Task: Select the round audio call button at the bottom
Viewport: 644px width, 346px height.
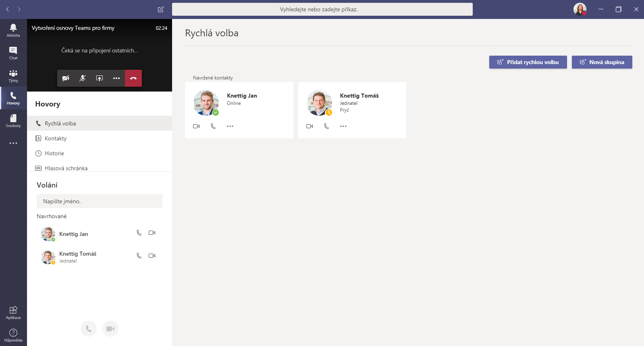Action: pos(89,329)
